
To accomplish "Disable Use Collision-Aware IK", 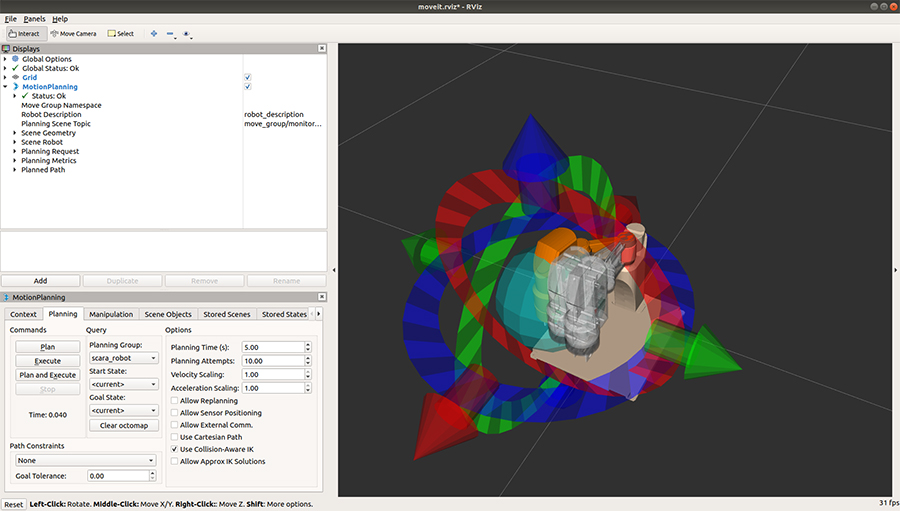I will tap(175, 449).
